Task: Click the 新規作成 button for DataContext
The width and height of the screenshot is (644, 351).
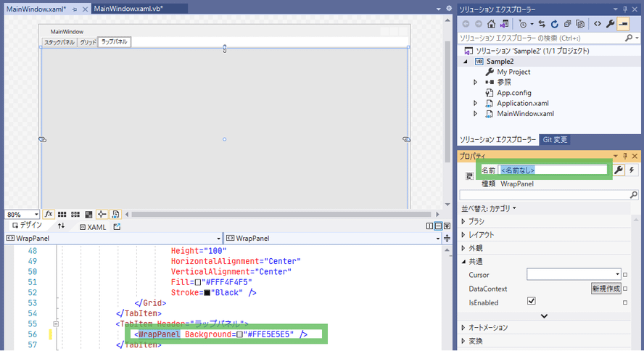Action: click(606, 289)
